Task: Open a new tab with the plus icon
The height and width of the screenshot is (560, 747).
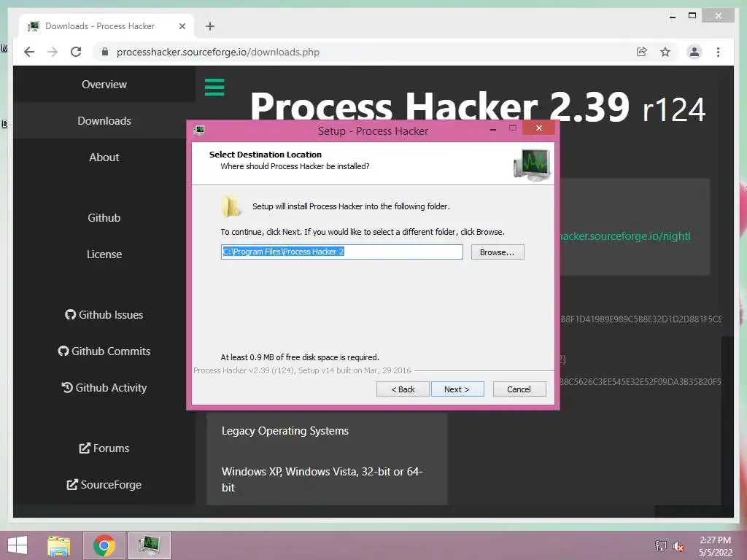Action: [210, 26]
